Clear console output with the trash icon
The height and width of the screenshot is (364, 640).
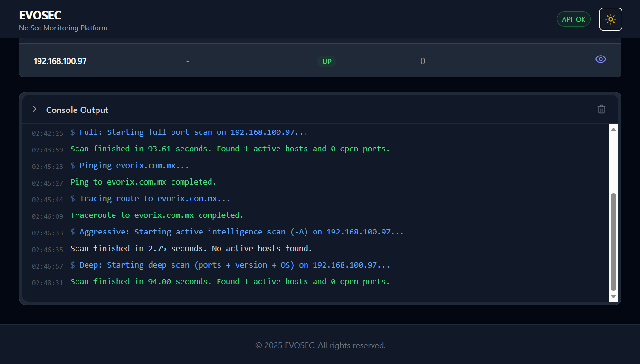click(601, 110)
